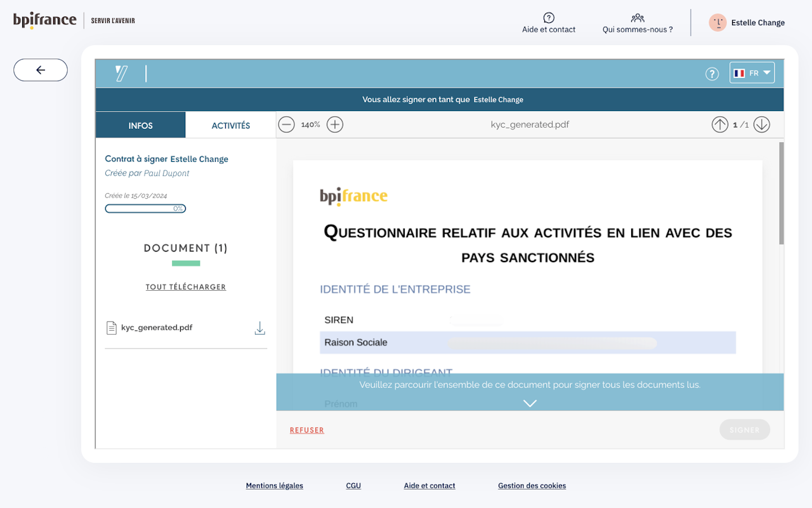Viewport: 812px width, 508px height.
Task: Open Aide et contact question icon
Action: tap(549, 18)
